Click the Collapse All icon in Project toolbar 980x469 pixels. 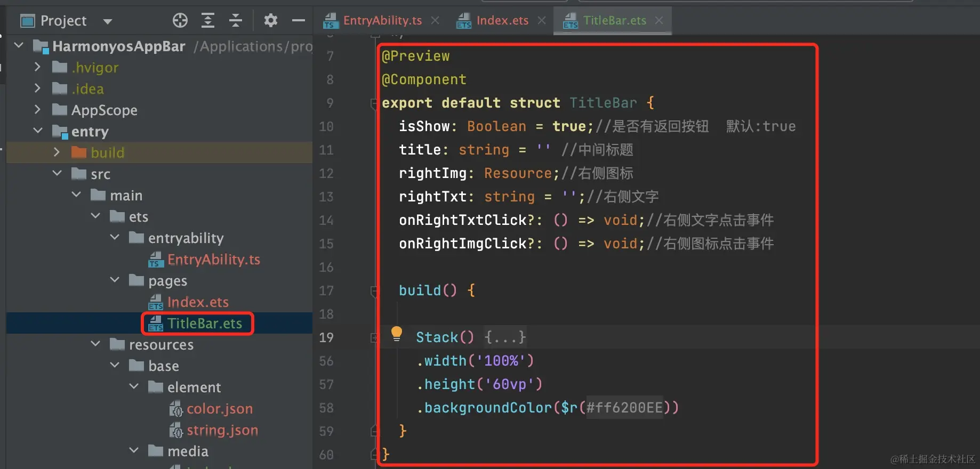pyautogui.click(x=235, y=21)
